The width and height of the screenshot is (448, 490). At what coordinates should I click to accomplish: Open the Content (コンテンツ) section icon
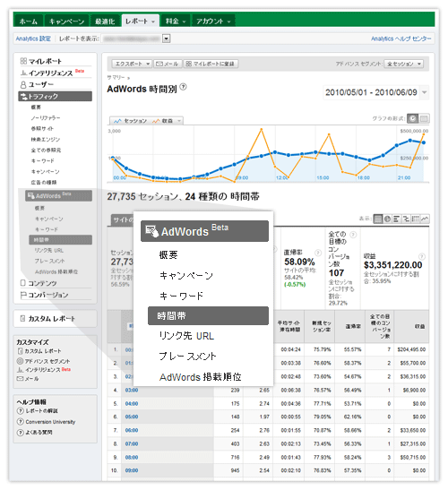(x=22, y=283)
